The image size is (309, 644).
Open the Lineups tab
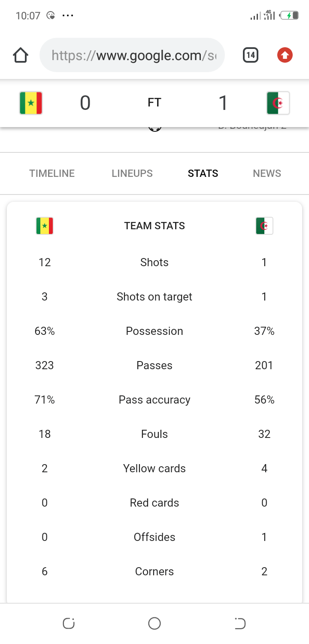[132, 173]
